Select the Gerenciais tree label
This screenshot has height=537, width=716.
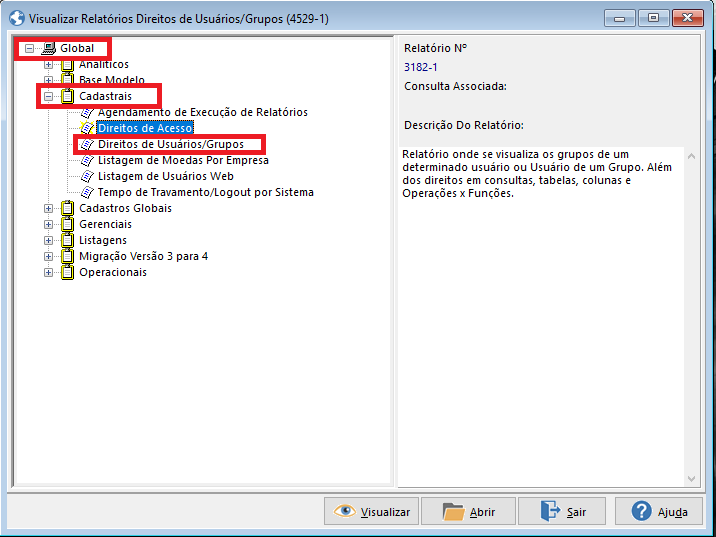pyautogui.click(x=105, y=224)
